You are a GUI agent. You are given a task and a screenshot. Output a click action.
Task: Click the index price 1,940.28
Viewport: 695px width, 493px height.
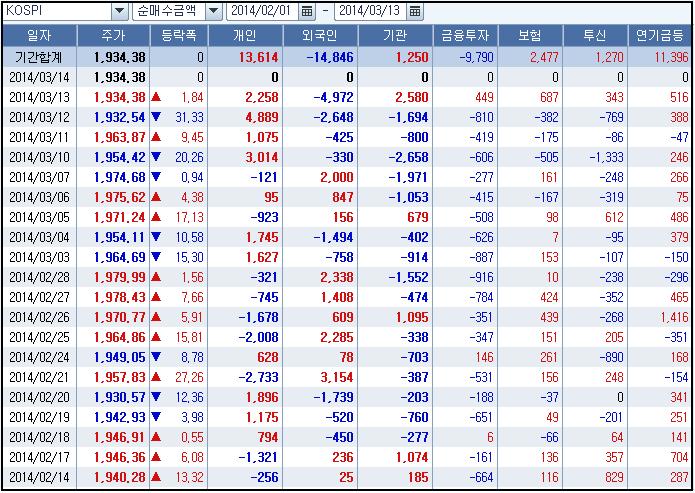[120, 477]
